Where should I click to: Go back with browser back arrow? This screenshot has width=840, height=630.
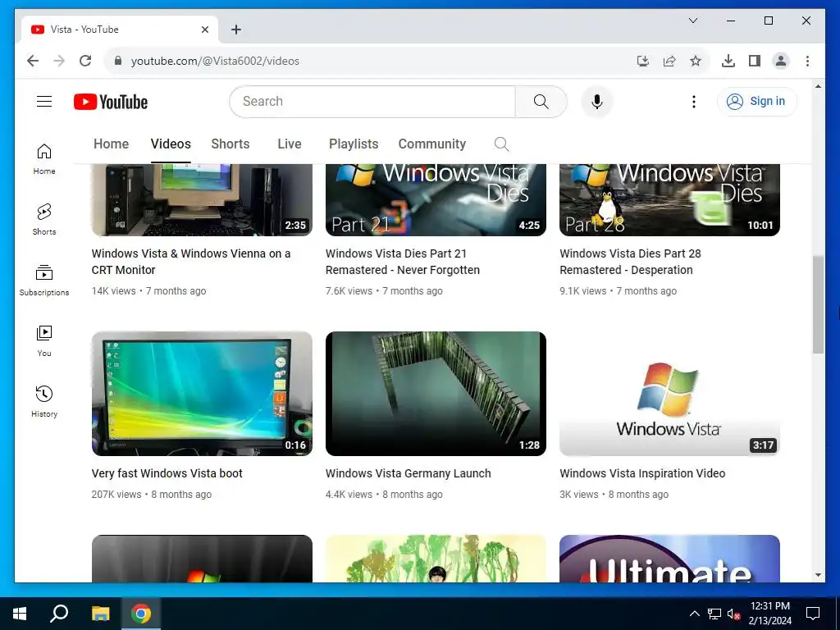click(x=33, y=61)
